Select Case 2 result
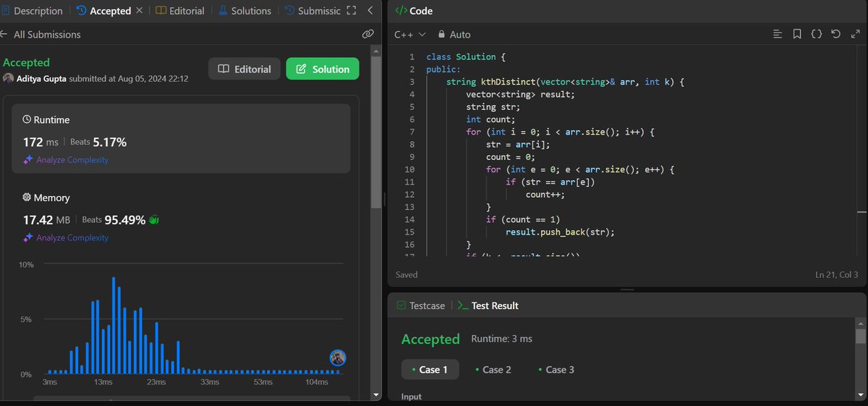 point(493,369)
